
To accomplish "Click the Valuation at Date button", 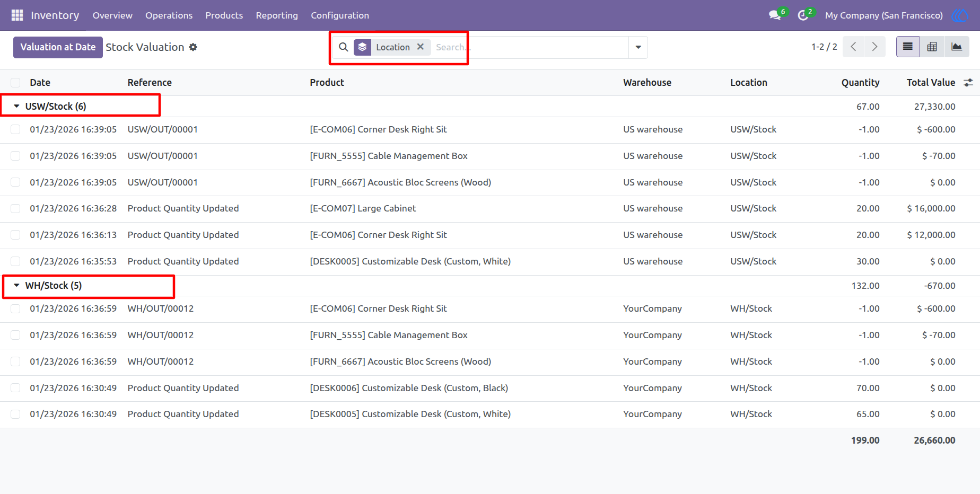I will click(x=58, y=47).
